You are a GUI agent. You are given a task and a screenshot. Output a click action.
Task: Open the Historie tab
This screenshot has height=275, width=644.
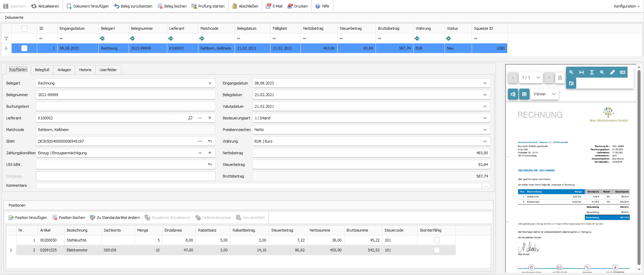(x=85, y=70)
